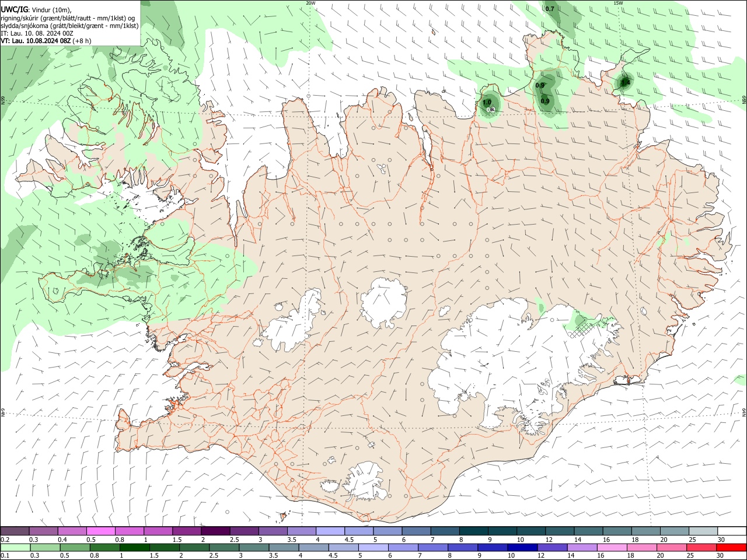This screenshot has width=747, height=560.
Task: Pick the darkest purple 2 sleet/snow scale swatch
Action: point(215,531)
